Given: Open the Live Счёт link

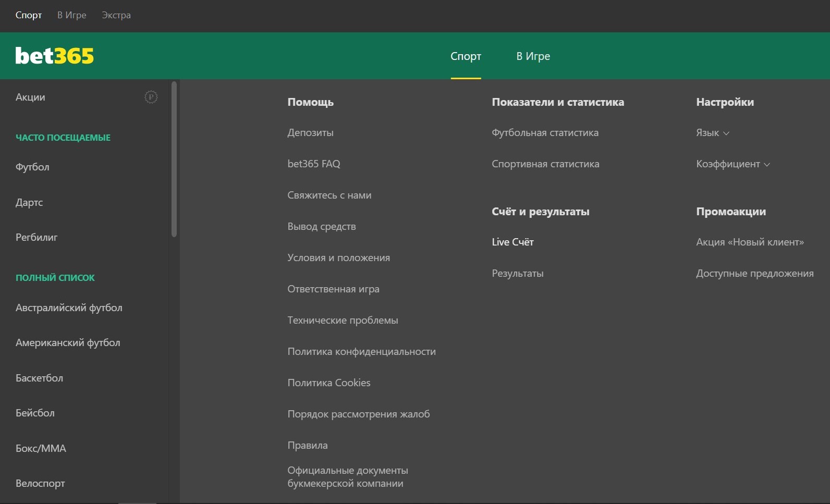Looking at the screenshot, I should 513,242.
